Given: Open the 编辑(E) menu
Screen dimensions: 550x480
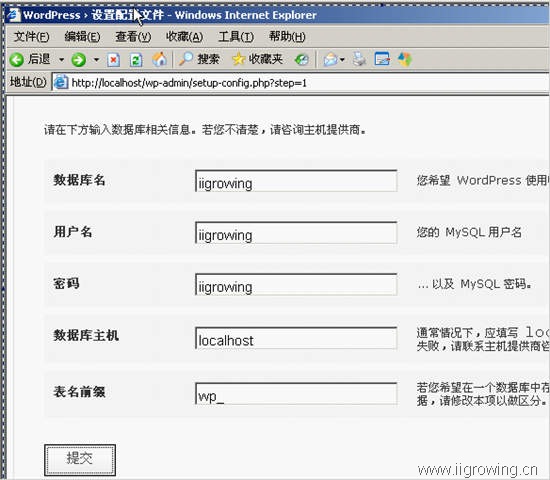Looking at the screenshot, I should 82,36.
